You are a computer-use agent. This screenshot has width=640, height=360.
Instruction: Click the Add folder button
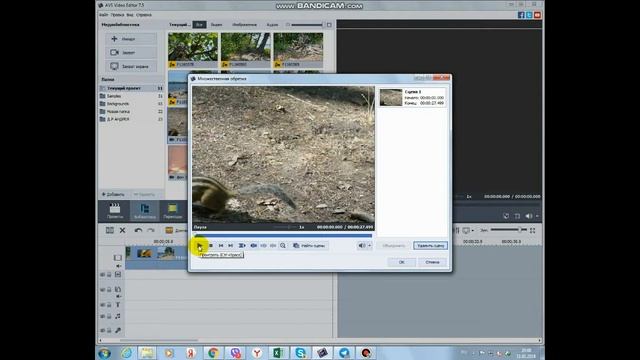[113, 194]
